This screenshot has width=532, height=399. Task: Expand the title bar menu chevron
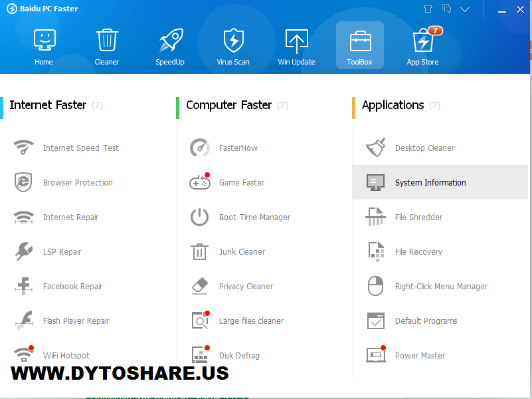pyautogui.click(x=465, y=9)
